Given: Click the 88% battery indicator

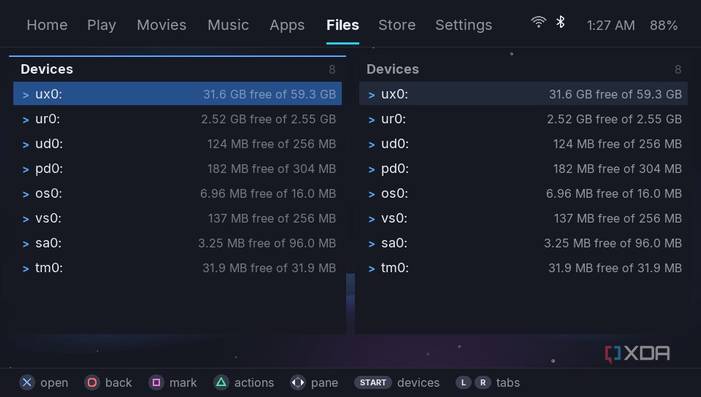Looking at the screenshot, I should (663, 25).
